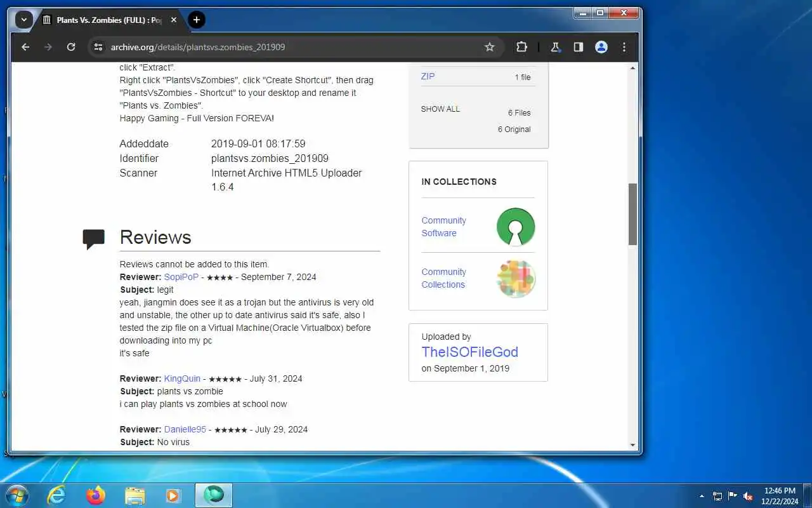Open Windows Explorer folder on taskbar
812x508 pixels.
click(x=135, y=495)
